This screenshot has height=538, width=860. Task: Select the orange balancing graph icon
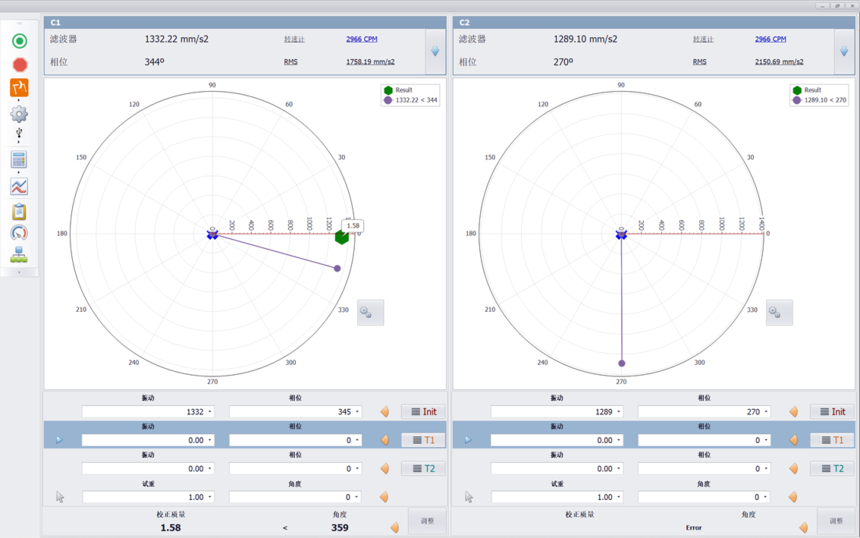pyautogui.click(x=19, y=88)
